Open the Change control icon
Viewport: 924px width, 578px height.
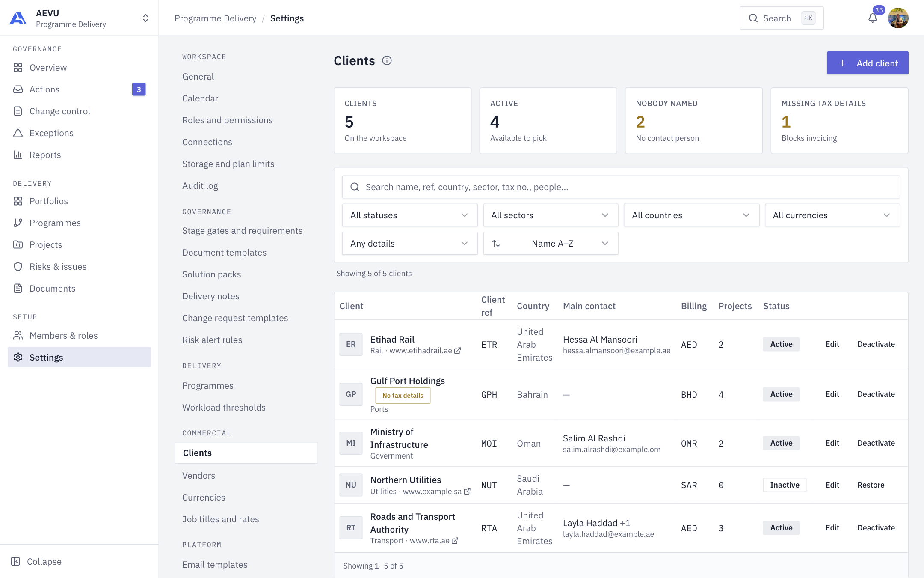point(18,111)
